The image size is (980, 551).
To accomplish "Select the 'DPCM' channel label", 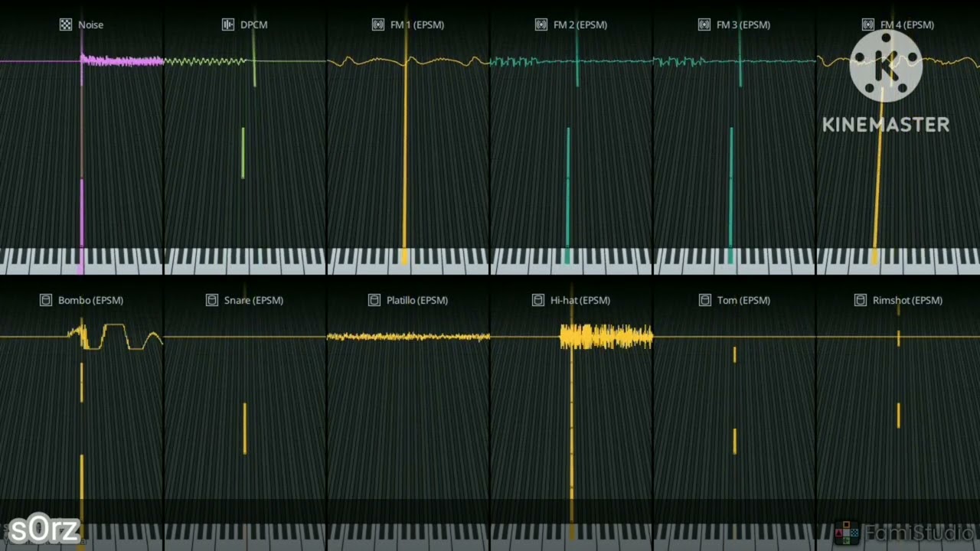I will click(254, 24).
